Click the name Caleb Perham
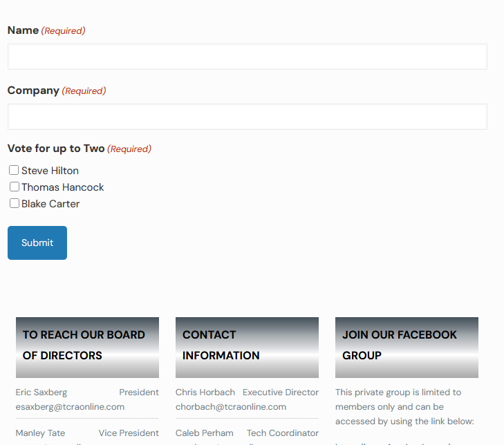This screenshot has width=504, height=445. [204, 433]
